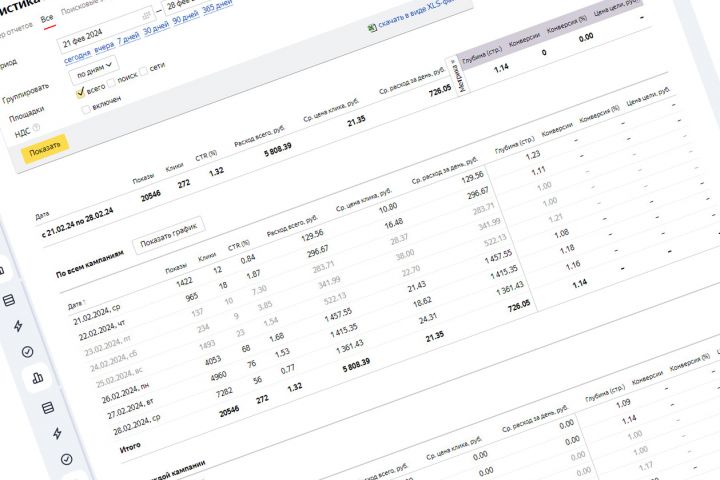Click stack icon directly below bar-chart icon

point(48,407)
